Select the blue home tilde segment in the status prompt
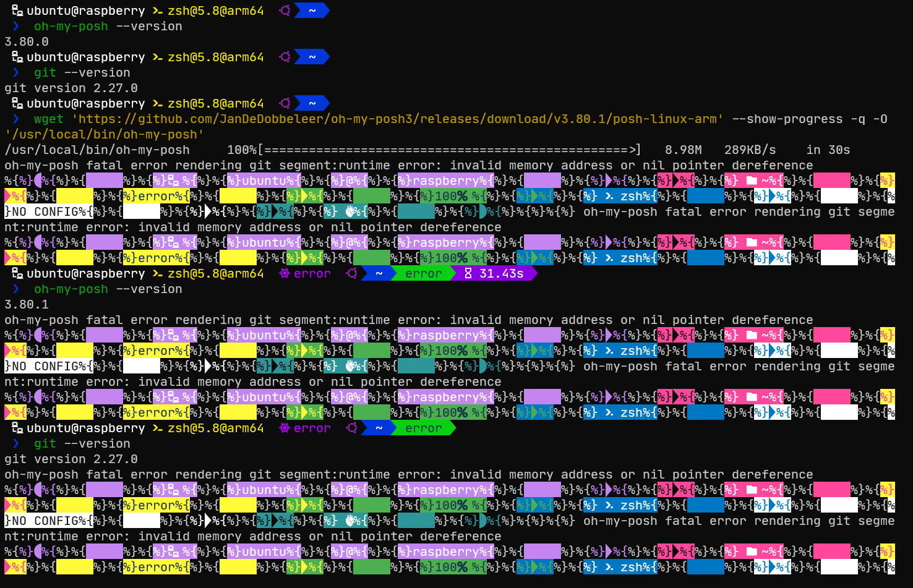 (376, 273)
